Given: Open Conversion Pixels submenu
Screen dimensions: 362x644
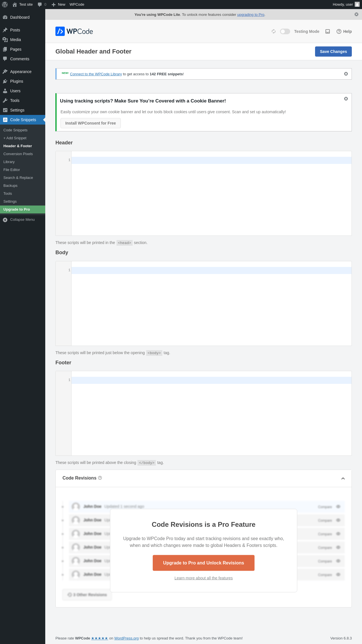Looking at the screenshot, I should [23, 154].
